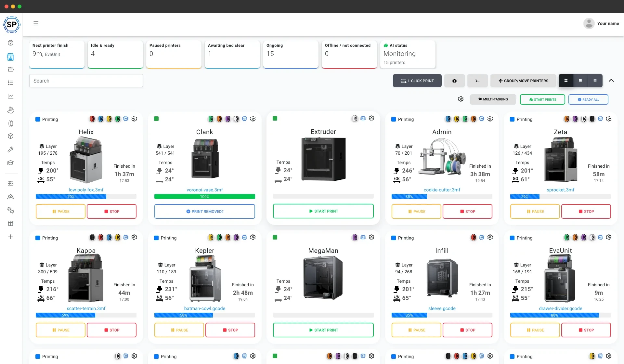Image resolution: width=624 pixels, height=364 pixels.
Task: Click red filament spool on Helix card
Action: 92,119
